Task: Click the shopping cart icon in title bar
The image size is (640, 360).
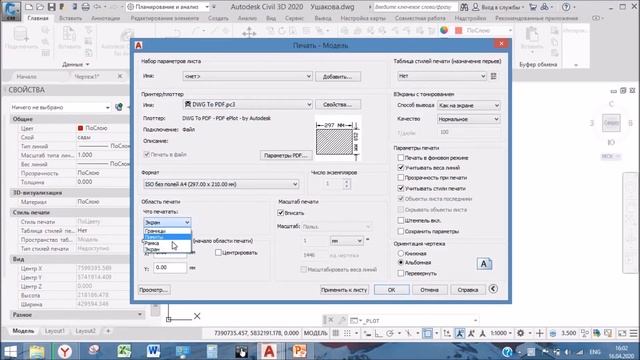Action: [533, 7]
